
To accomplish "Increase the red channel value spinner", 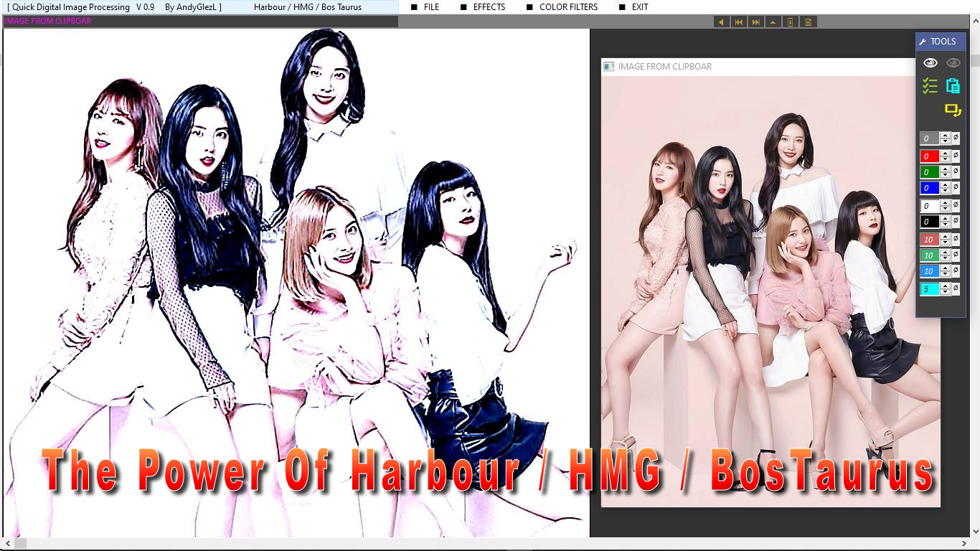I will coord(946,153).
